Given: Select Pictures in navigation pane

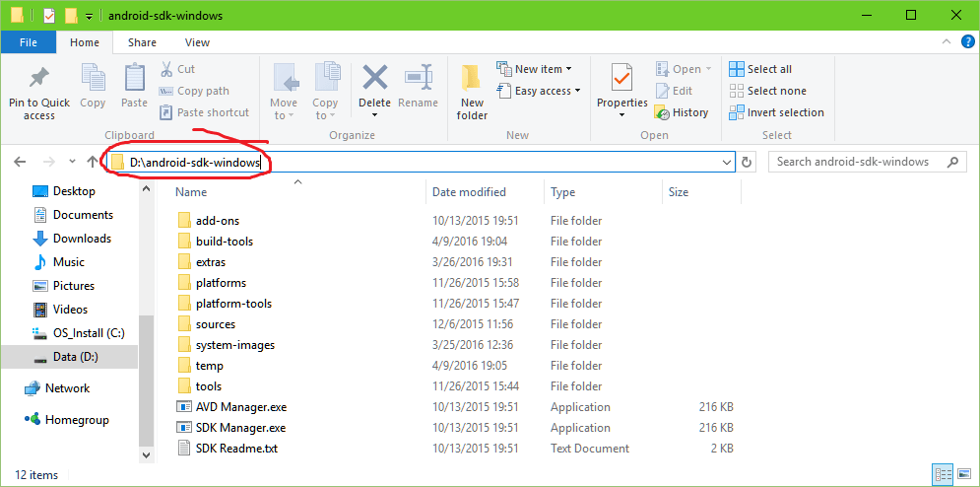Looking at the screenshot, I should point(74,286).
